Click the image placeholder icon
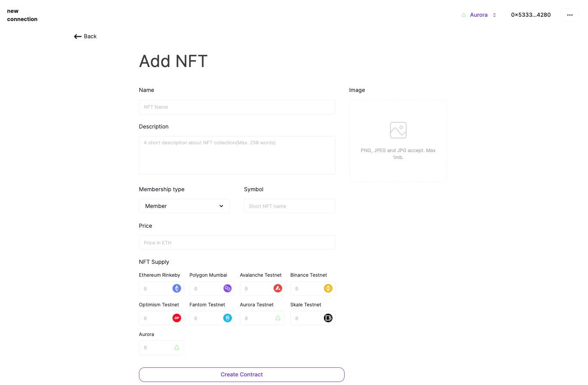Viewport: 588px width, 385px height. click(398, 130)
